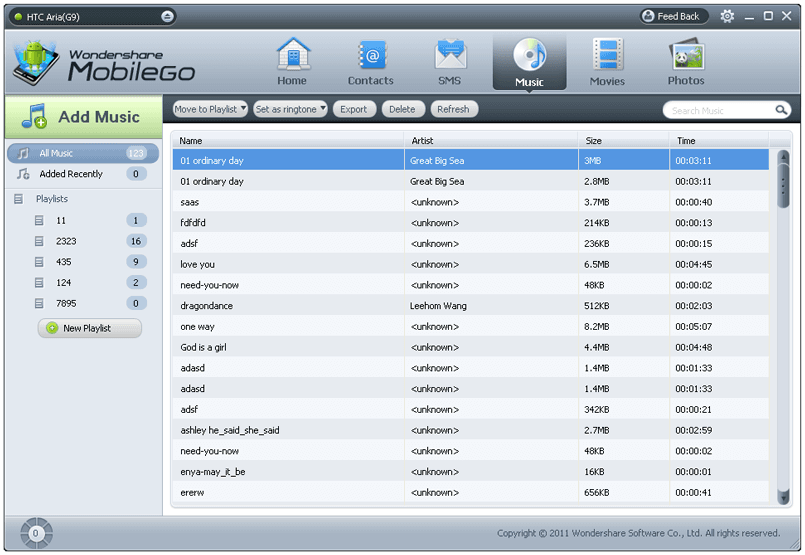Open the Movies film strip icon
The height and width of the screenshot is (555, 805).
608,54
